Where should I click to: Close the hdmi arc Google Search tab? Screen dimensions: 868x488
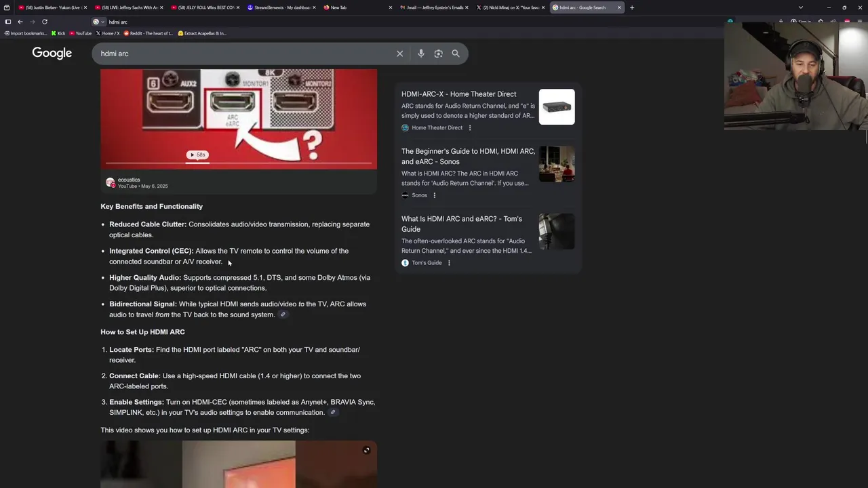(619, 7)
